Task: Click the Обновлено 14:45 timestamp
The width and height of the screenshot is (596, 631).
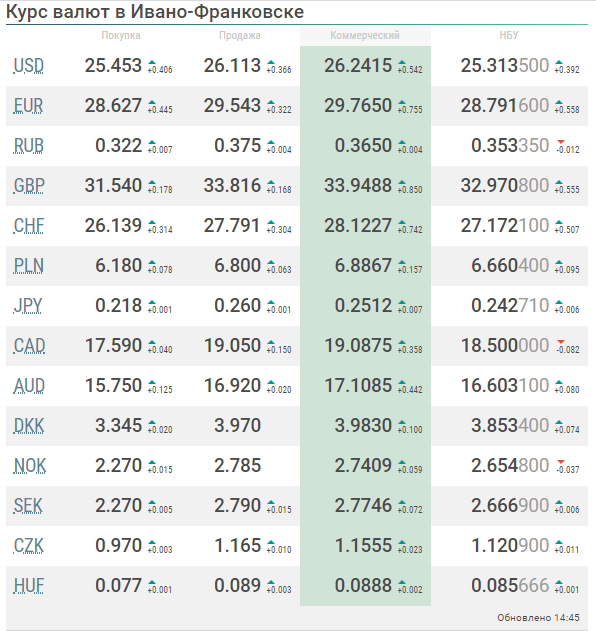Action: (x=538, y=618)
